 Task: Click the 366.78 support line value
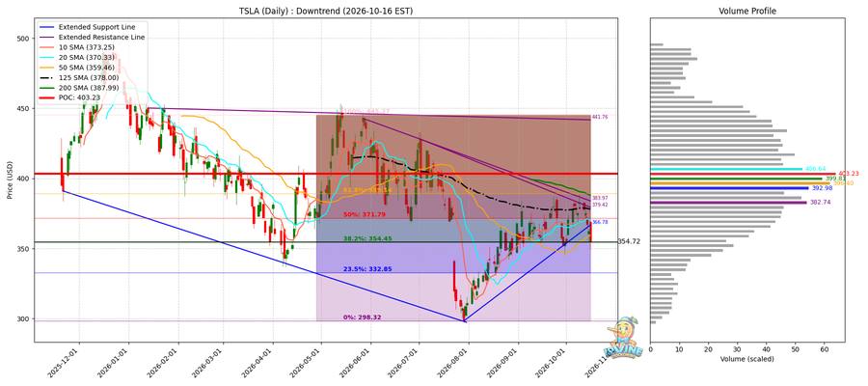[x=600, y=222]
